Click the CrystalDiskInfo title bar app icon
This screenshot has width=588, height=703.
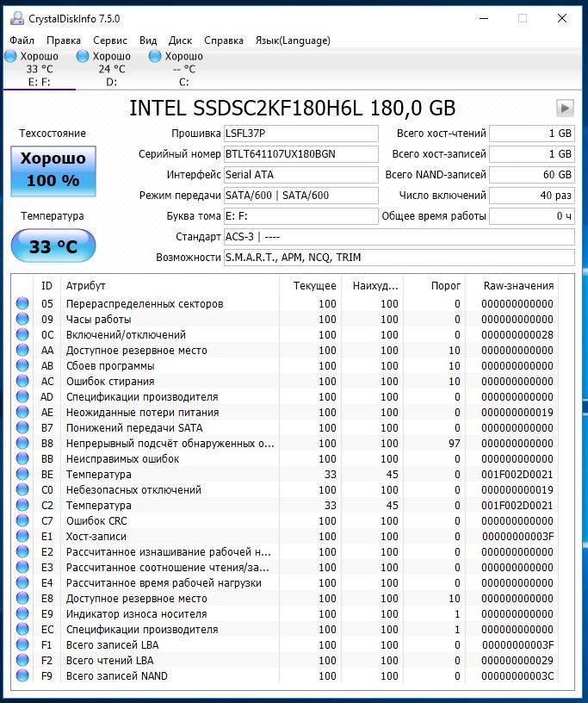coord(17,18)
